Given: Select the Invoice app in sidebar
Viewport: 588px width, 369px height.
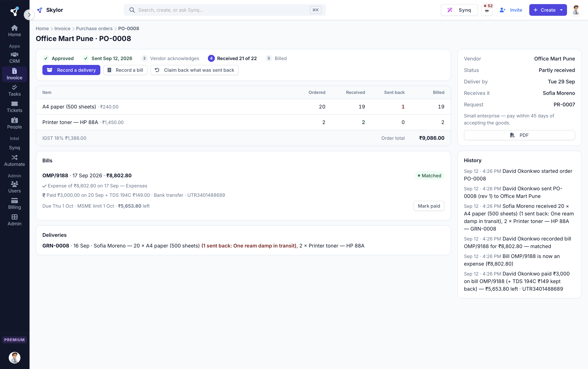Looking at the screenshot, I should [14, 74].
